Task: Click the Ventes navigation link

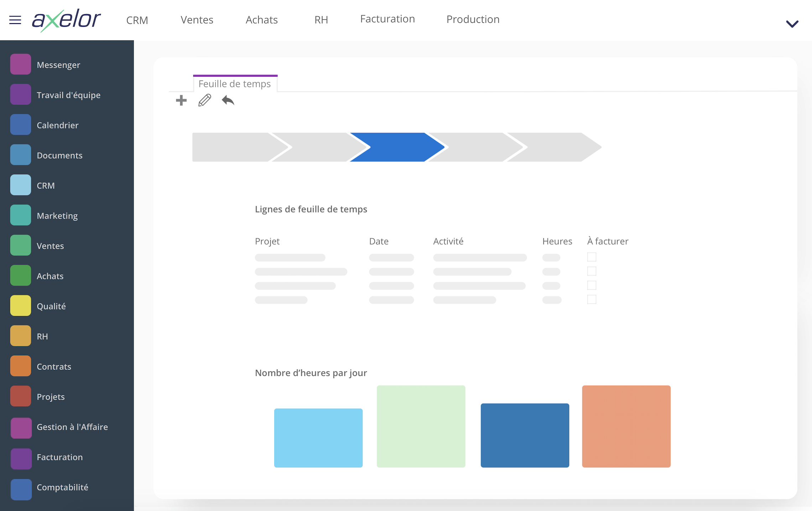Action: click(x=197, y=20)
